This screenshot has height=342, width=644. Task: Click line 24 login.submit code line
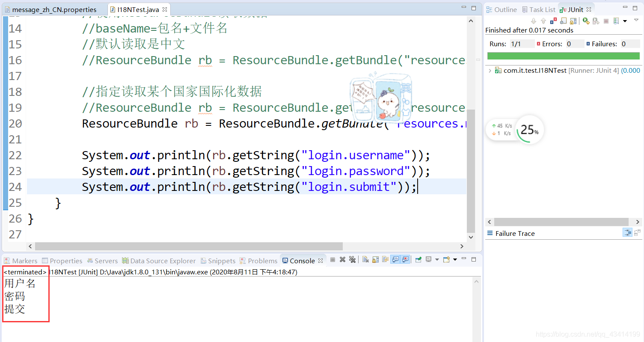click(249, 187)
